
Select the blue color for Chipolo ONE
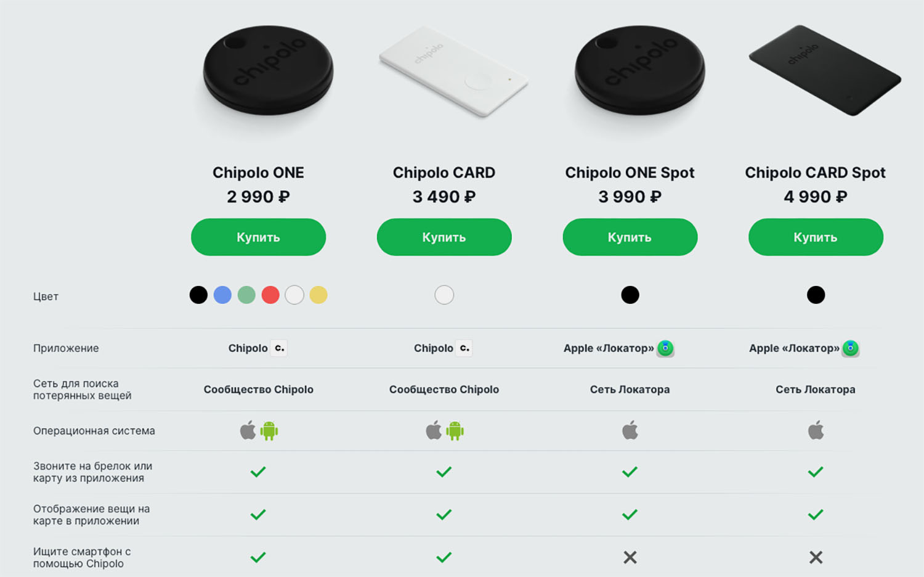coord(222,295)
